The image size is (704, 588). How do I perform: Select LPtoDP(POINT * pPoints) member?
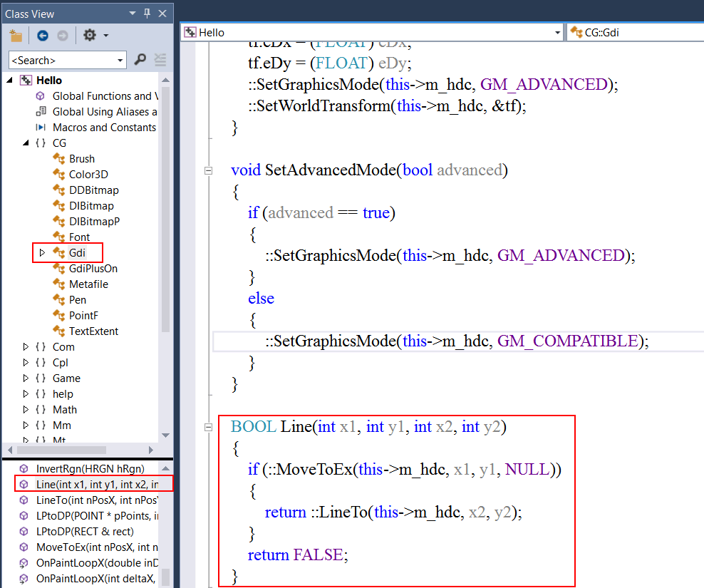coord(97,516)
